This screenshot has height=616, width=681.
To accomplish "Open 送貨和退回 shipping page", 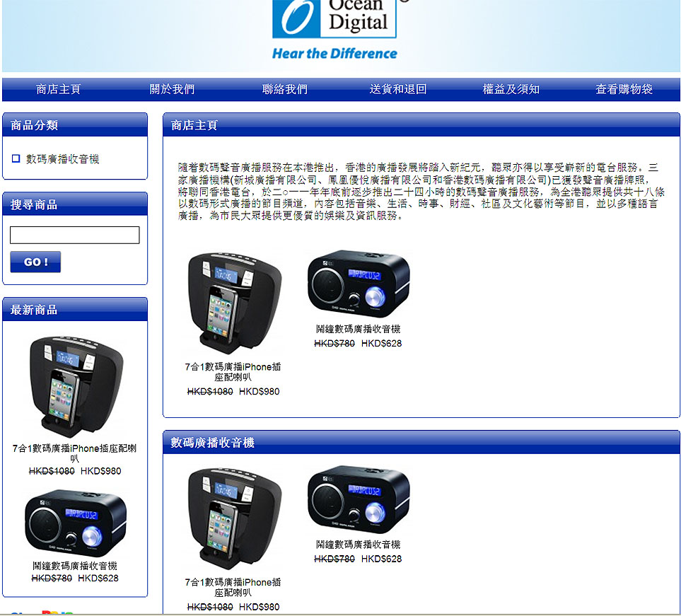I will pyautogui.click(x=398, y=89).
